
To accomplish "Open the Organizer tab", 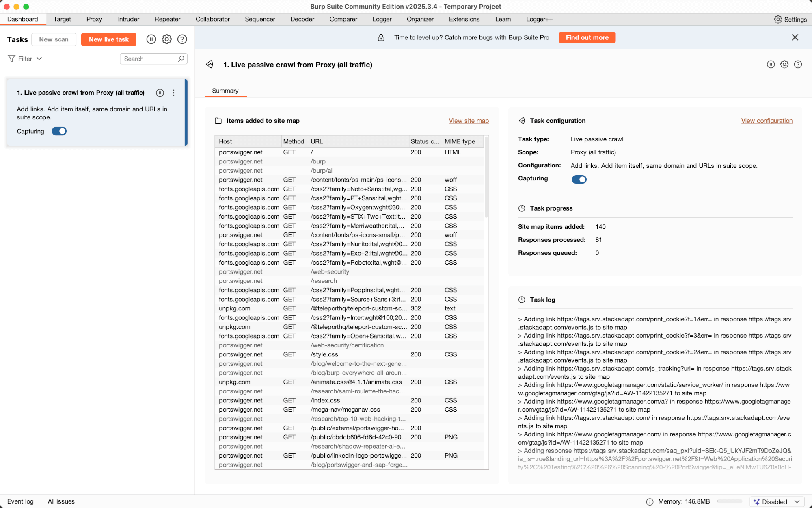I will point(420,19).
